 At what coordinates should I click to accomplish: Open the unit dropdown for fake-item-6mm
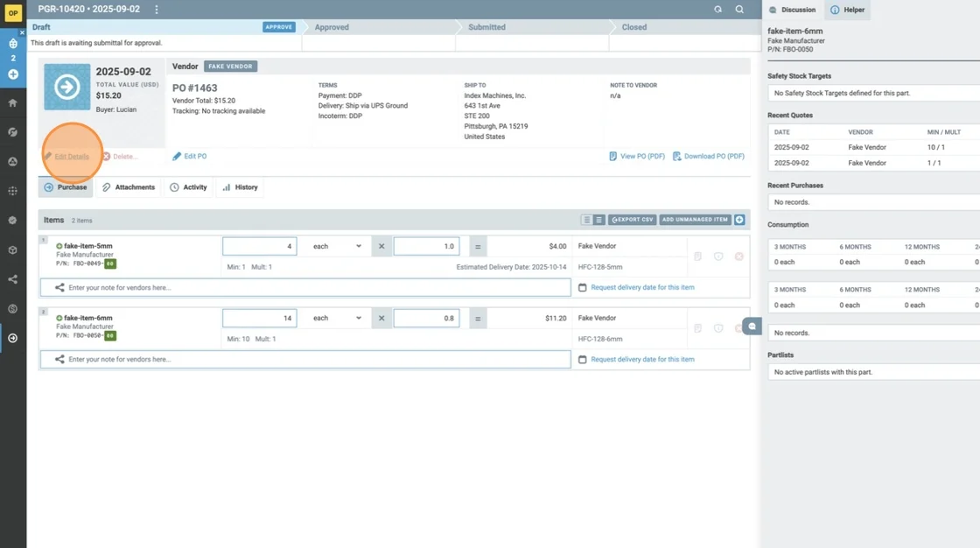point(337,319)
